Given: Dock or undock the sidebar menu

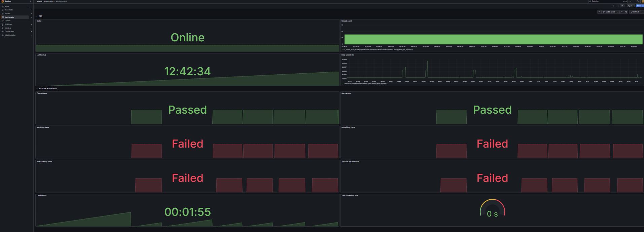Looking at the screenshot, I should coord(31,1).
